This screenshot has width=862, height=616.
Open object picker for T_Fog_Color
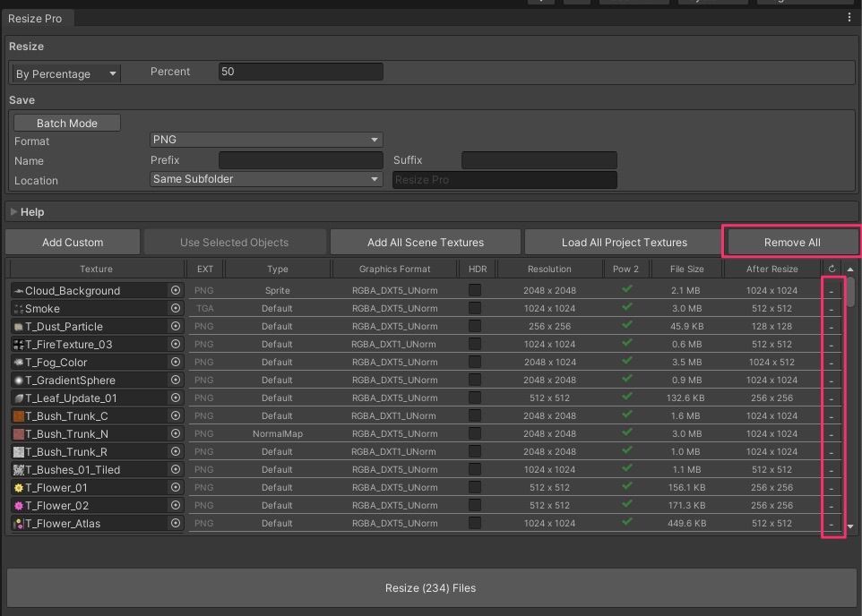point(176,362)
